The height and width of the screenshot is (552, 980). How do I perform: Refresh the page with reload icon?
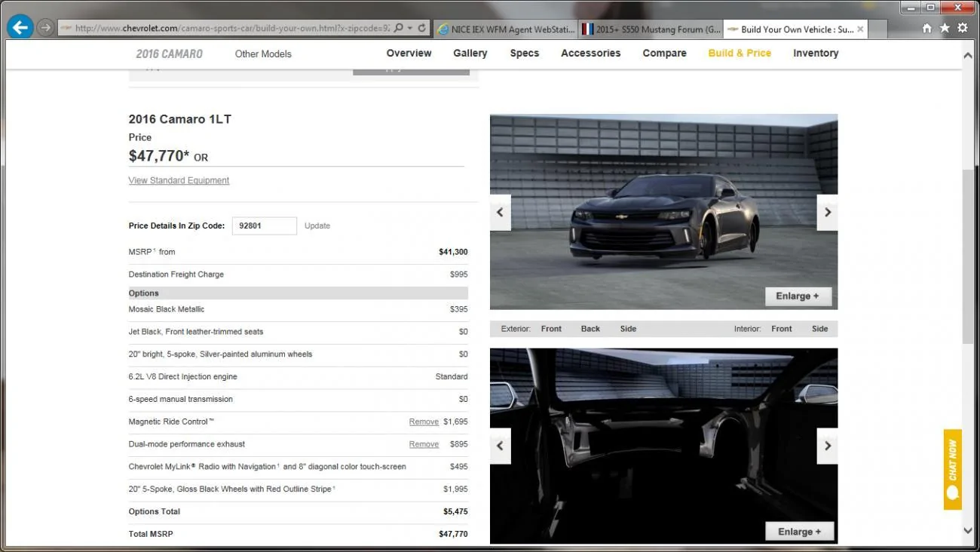click(x=422, y=28)
